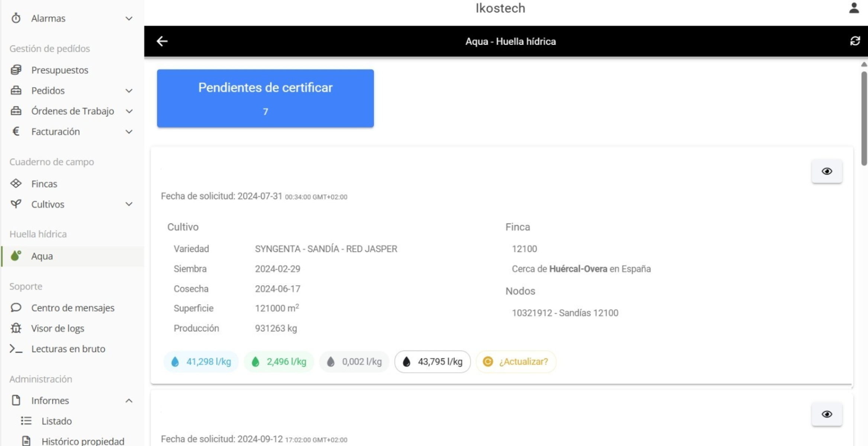The image size is (868, 446).
Task: Click the Lecturas en bruto terminal icon
Action: 16,348
